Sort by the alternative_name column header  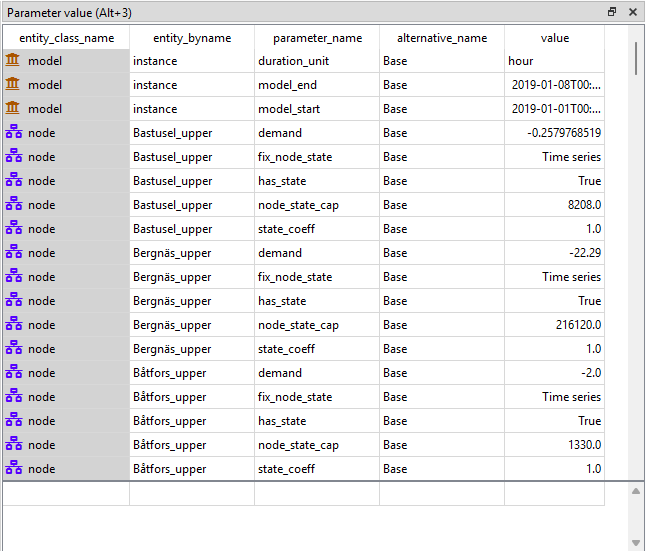[x=442, y=38]
